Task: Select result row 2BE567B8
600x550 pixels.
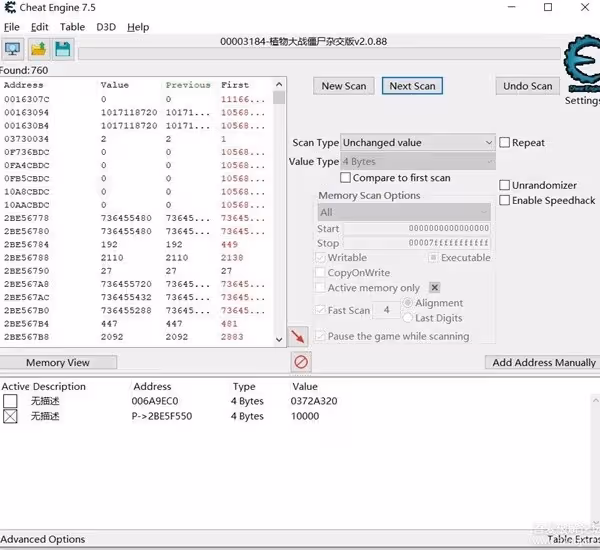Action: [x=137, y=337]
